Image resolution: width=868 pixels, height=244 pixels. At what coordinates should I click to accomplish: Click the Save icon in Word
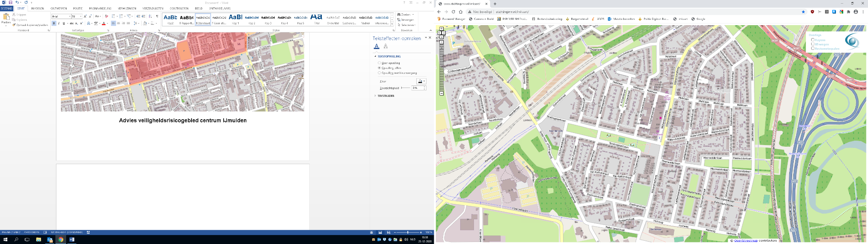point(11,2)
